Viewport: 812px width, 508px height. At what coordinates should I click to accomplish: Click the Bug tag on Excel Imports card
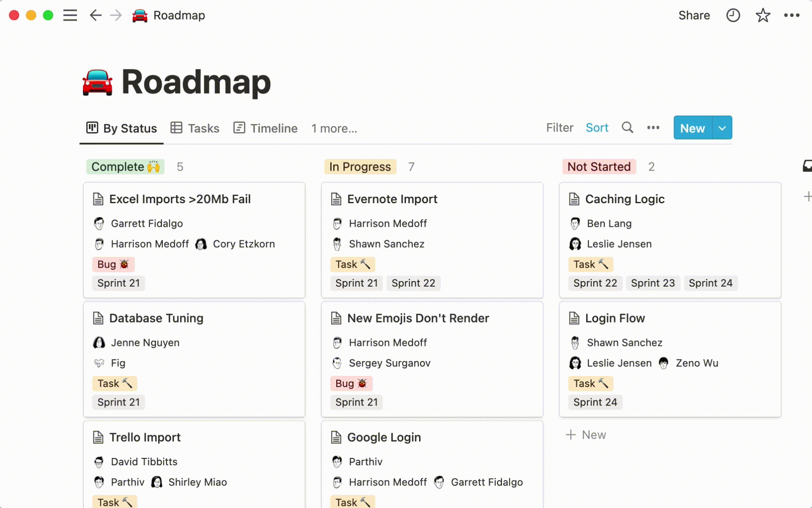(x=113, y=264)
